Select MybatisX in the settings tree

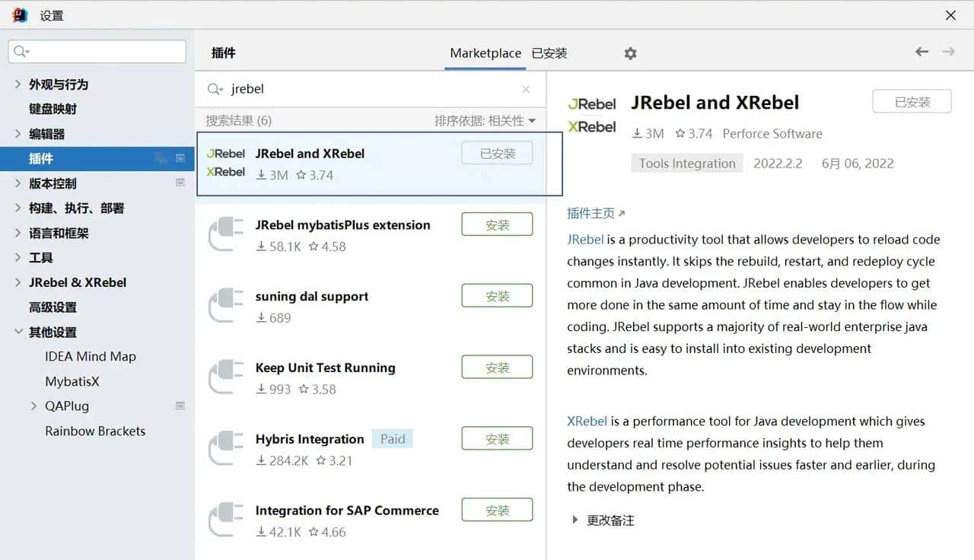coord(72,381)
